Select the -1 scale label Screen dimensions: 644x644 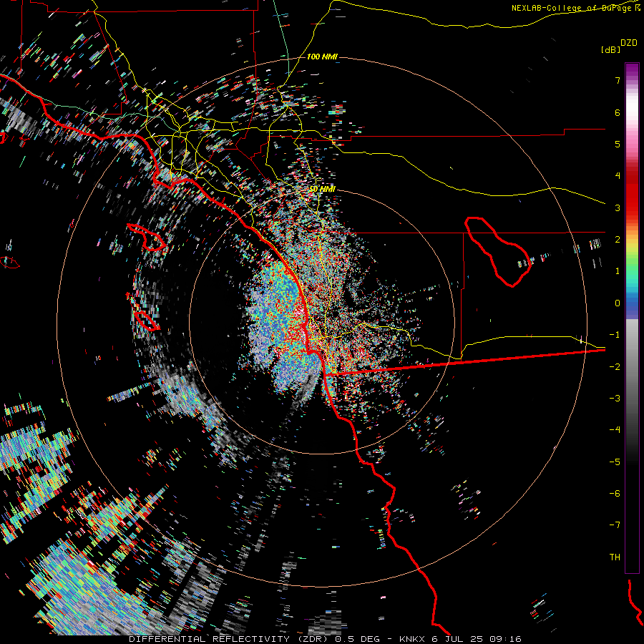[x=615, y=335]
